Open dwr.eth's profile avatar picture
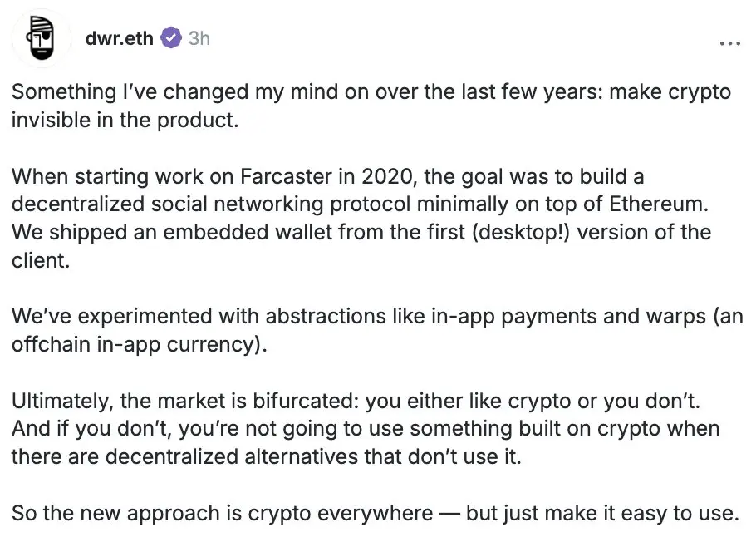Image resolution: width=756 pixels, height=542 pixels. click(x=42, y=38)
